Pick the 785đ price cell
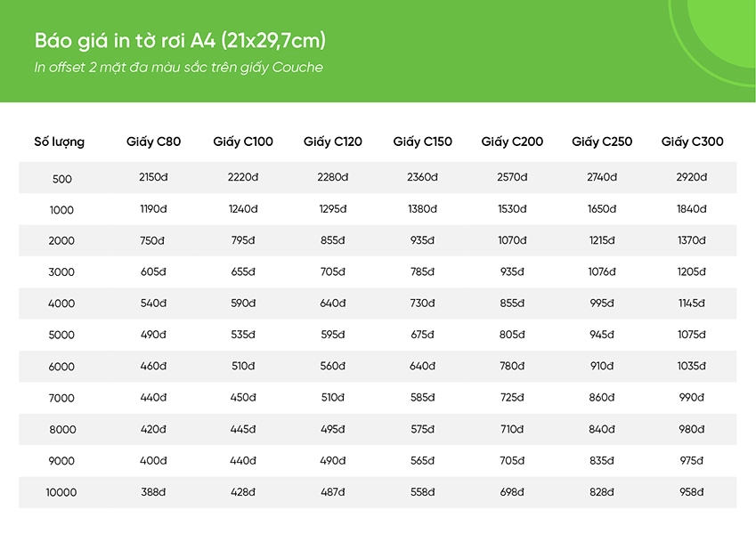Image resolution: width=756 pixels, height=534 pixels. coord(422,272)
